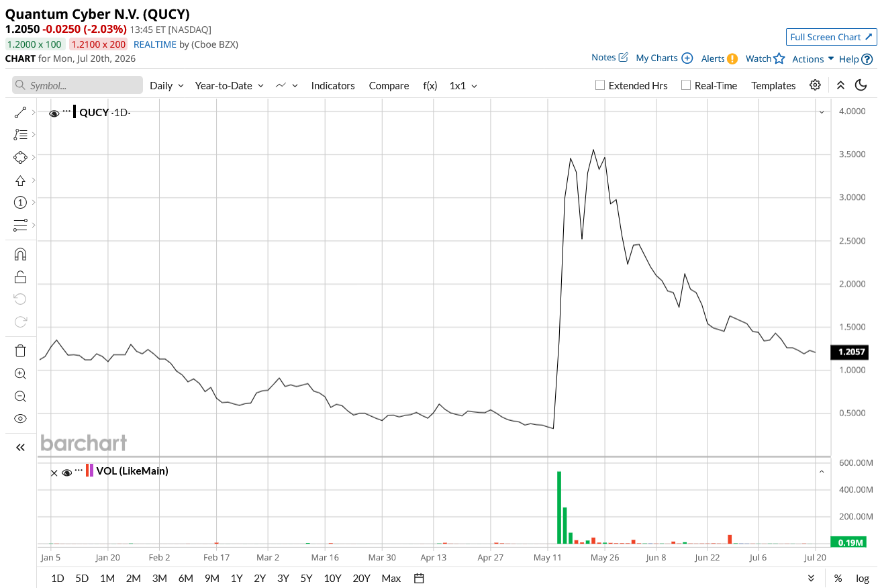Click the Alerts warning icon
Screen dimensions: 878x588
pos(732,58)
